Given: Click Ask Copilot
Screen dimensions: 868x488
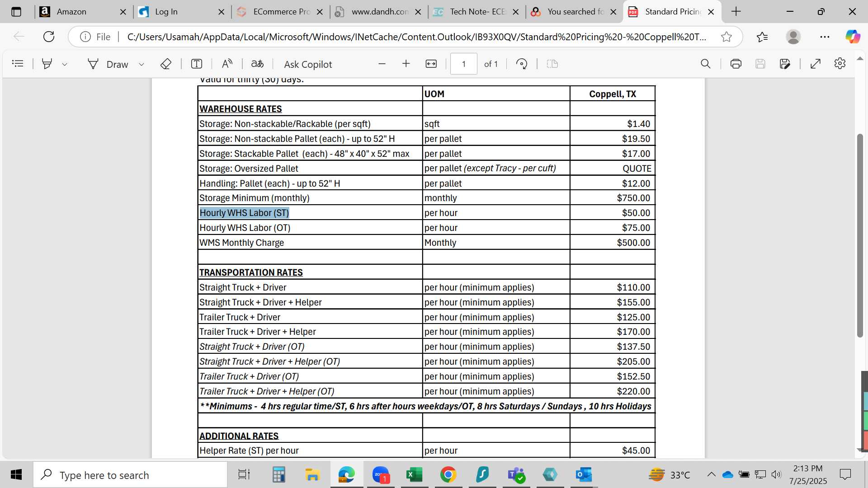Looking at the screenshot, I should [308, 64].
